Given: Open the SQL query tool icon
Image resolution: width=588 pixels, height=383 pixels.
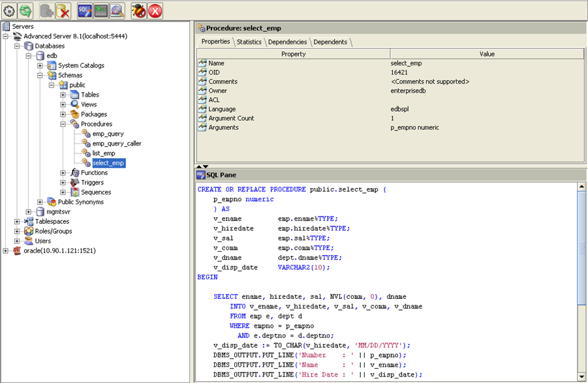Looking at the screenshot, I should [84, 10].
